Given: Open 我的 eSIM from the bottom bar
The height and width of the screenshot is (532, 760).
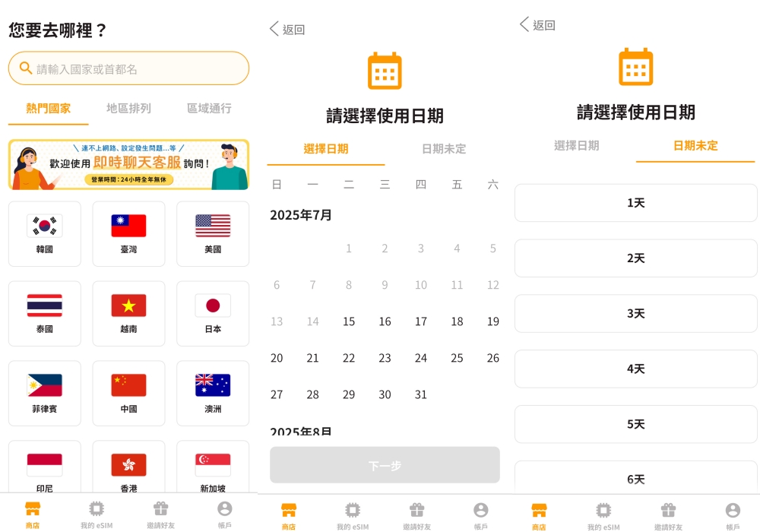Looking at the screenshot, I should point(97,512).
